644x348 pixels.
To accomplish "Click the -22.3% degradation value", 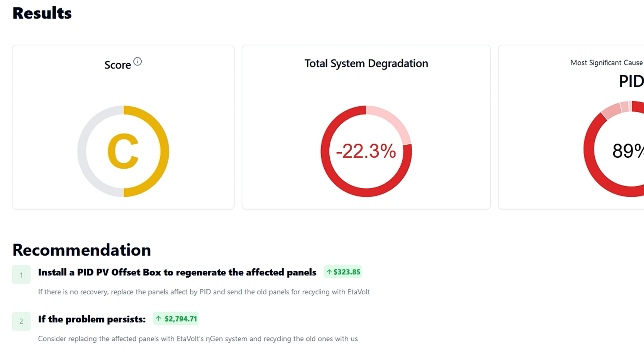I will pos(366,151).
